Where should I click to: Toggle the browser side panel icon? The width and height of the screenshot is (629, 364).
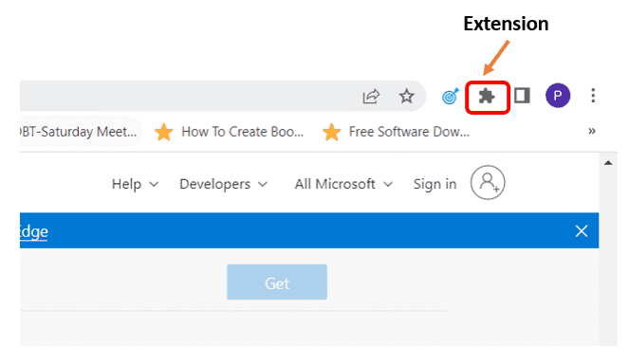pyautogui.click(x=522, y=96)
